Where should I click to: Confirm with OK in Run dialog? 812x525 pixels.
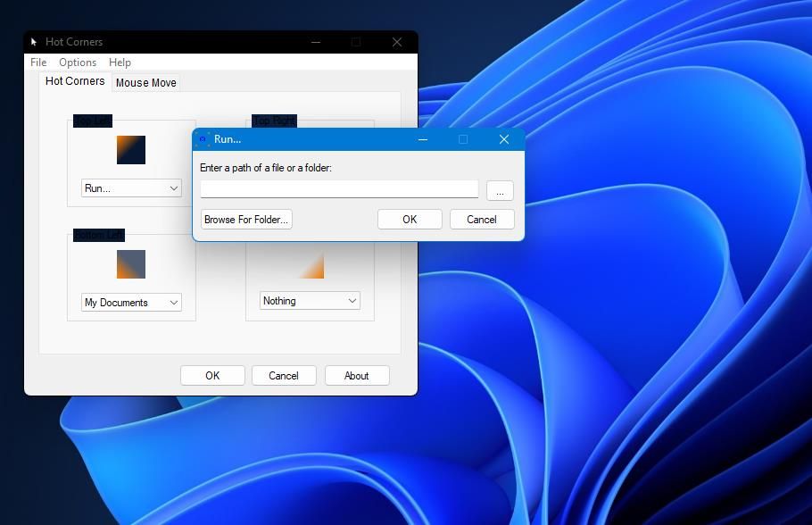tap(410, 220)
